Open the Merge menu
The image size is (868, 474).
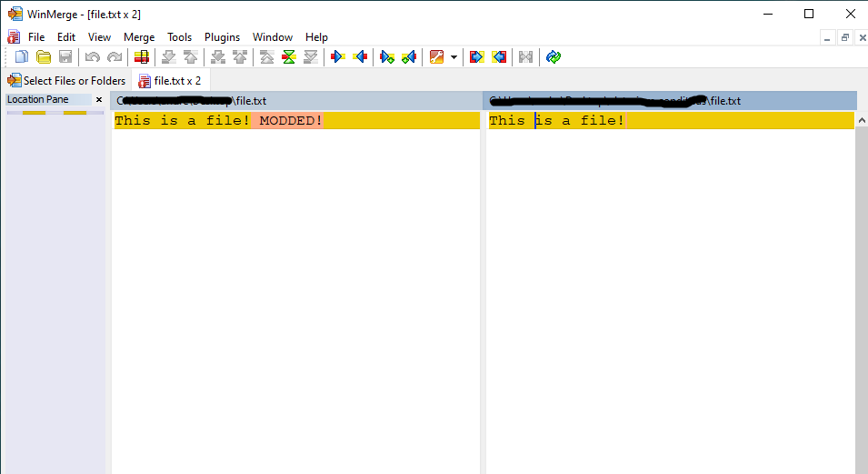pyautogui.click(x=139, y=37)
